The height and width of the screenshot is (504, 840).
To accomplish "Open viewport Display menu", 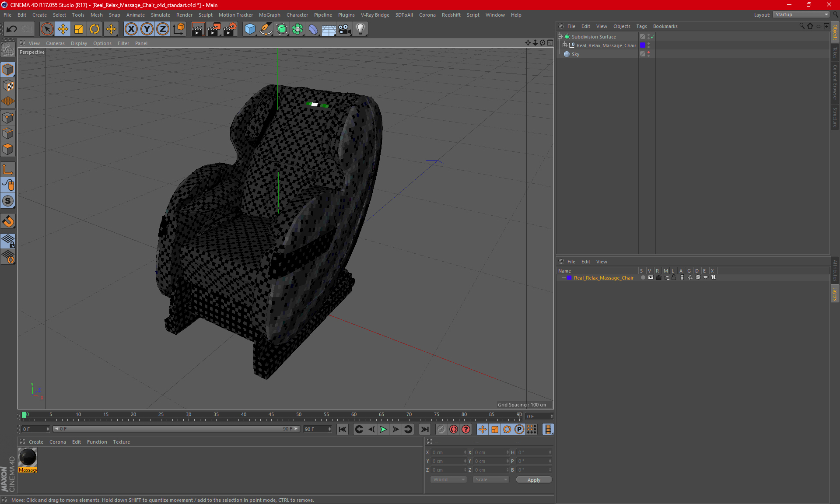I will pyautogui.click(x=79, y=43).
